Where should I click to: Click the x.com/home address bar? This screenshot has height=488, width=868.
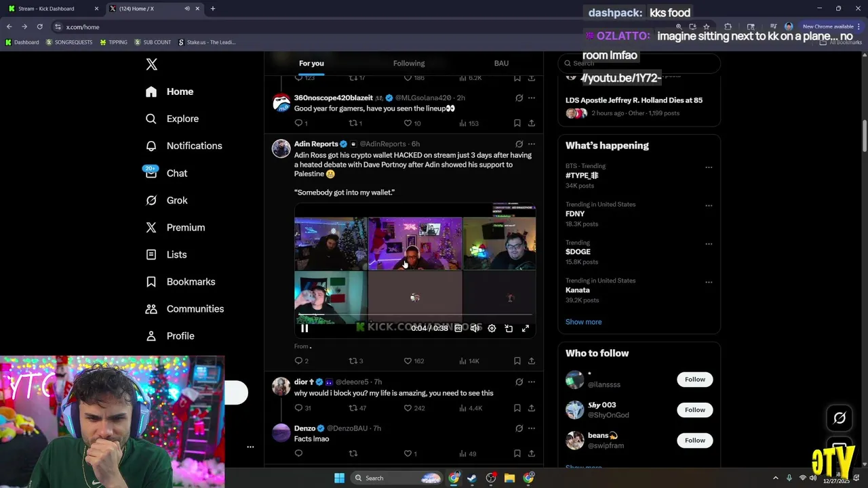pyautogui.click(x=359, y=26)
